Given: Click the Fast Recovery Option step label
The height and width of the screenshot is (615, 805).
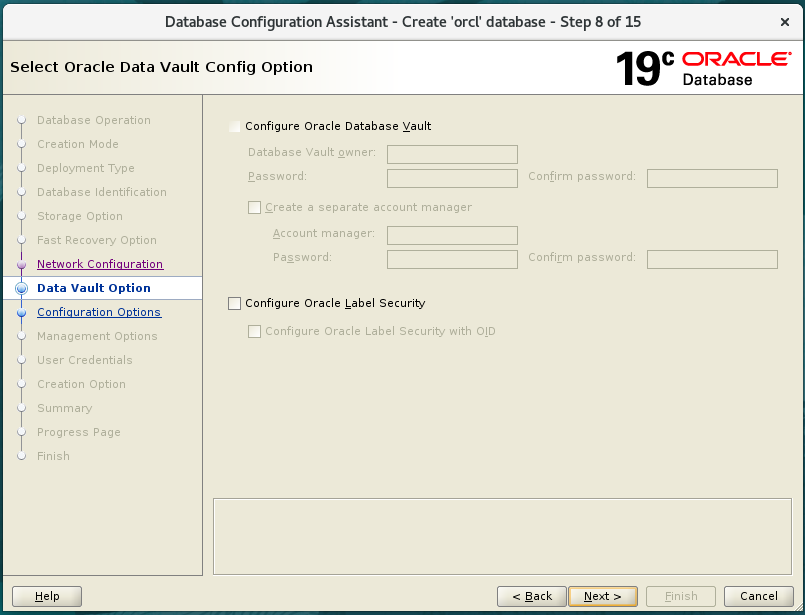Looking at the screenshot, I should point(97,240).
